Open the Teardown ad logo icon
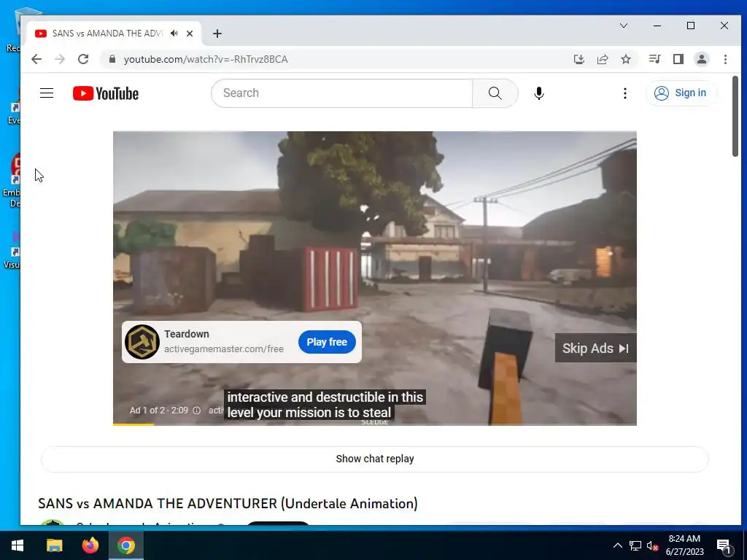This screenshot has height=560, width=747. [x=142, y=342]
